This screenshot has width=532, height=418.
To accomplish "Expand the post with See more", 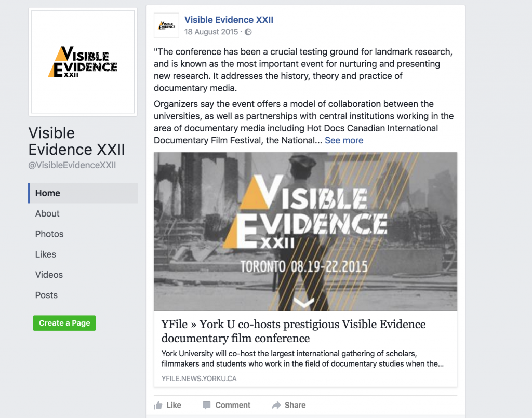I will pos(344,140).
